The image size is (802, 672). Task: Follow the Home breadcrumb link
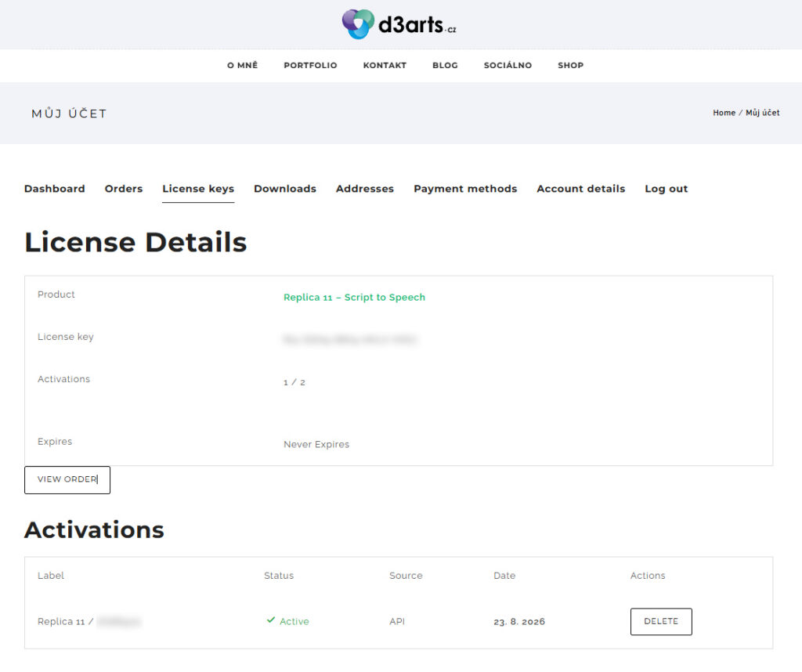pyautogui.click(x=724, y=113)
